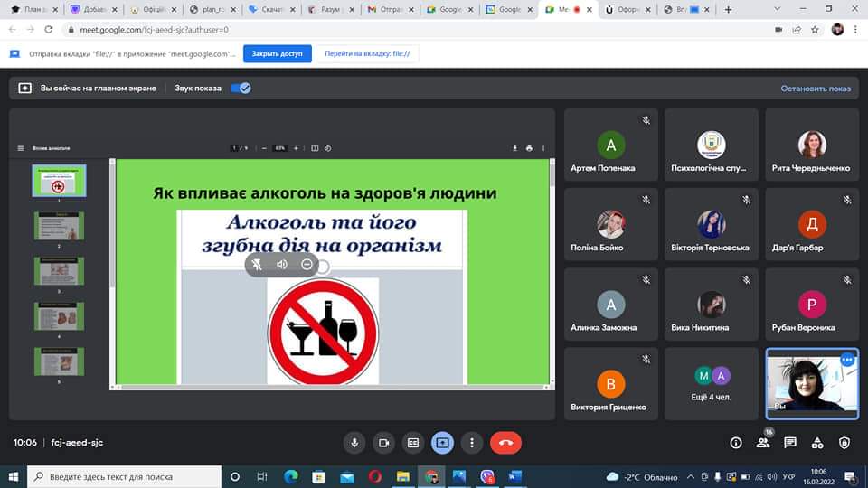Open fourth slide thumbnail in PDF sidebar
Viewport: 868px width, 488px height.
59,316
